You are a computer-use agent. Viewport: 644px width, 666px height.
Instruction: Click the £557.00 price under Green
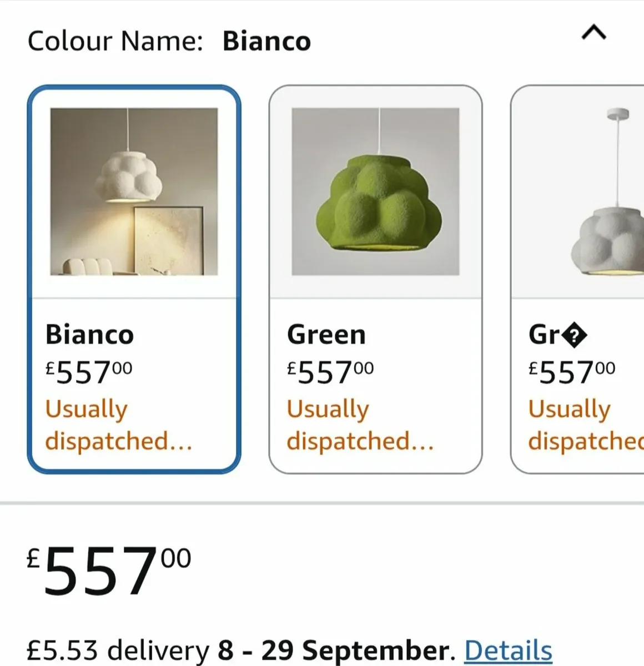330,372
